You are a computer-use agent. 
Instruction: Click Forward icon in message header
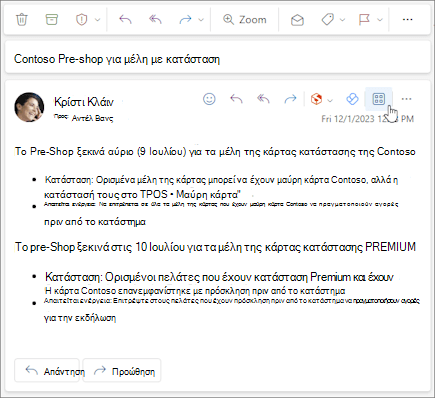pos(290,99)
